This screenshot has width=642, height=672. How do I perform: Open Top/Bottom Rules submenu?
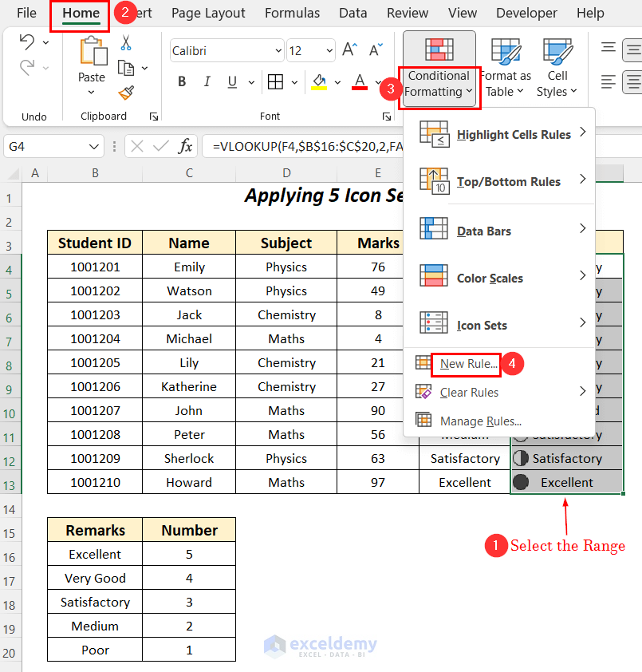click(499, 181)
